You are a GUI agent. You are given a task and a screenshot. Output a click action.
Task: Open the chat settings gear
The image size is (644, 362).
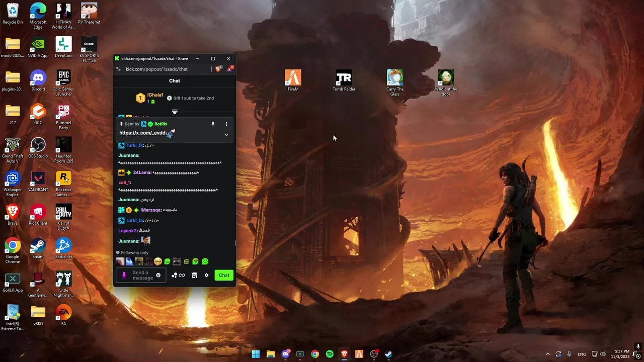pos(206,276)
